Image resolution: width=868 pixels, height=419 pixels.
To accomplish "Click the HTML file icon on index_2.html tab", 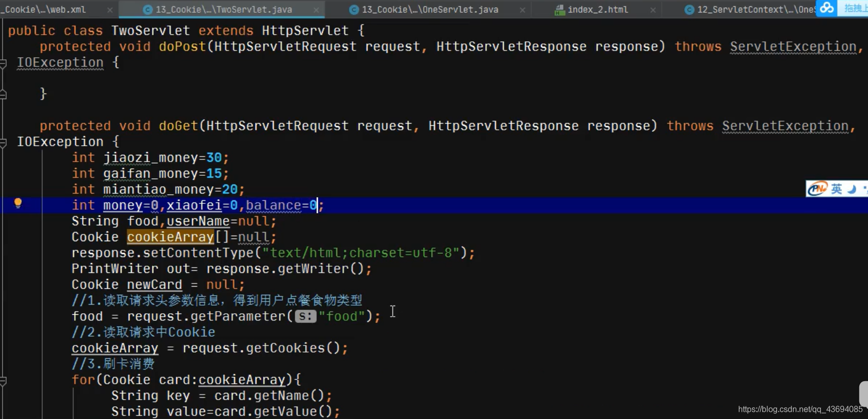I will 560,10.
